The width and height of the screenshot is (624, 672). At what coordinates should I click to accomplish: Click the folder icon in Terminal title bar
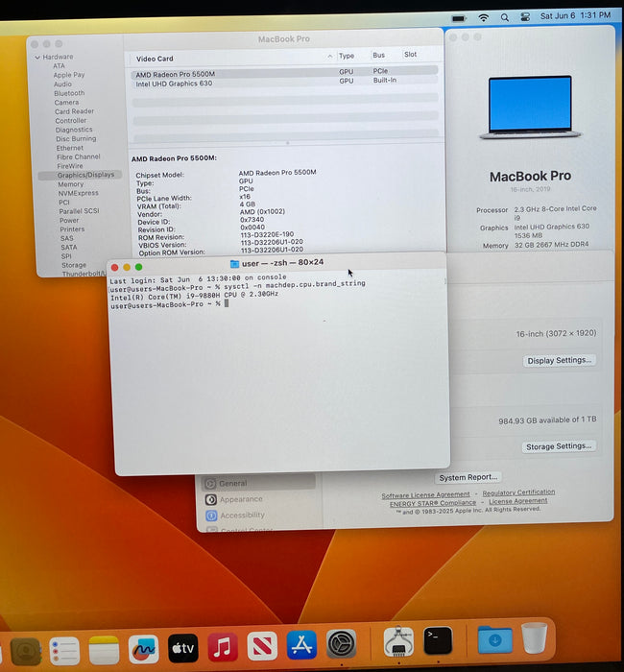(234, 264)
